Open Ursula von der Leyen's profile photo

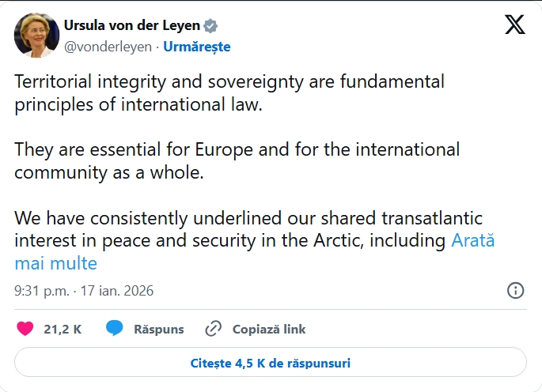click(x=35, y=35)
